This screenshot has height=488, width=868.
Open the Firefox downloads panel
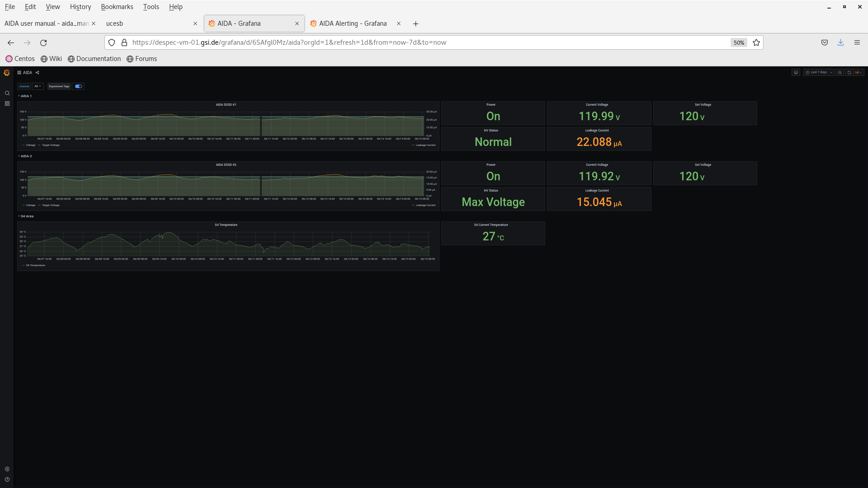(841, 42)
